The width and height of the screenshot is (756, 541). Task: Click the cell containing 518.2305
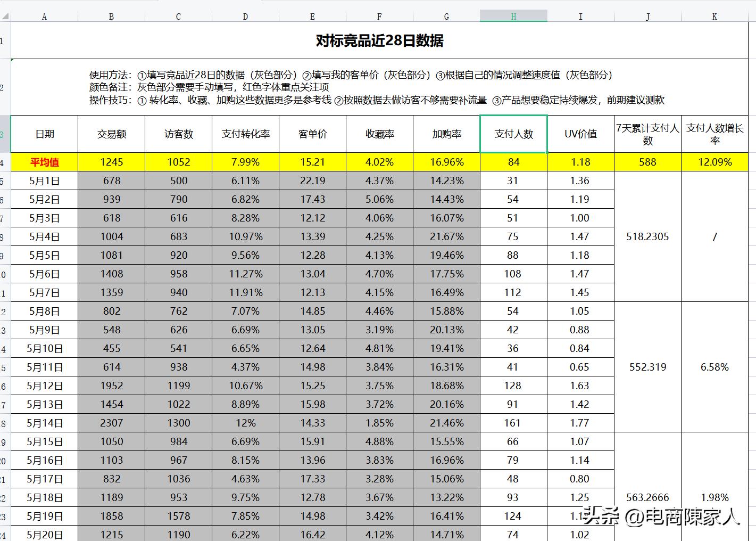coord(647,236)
